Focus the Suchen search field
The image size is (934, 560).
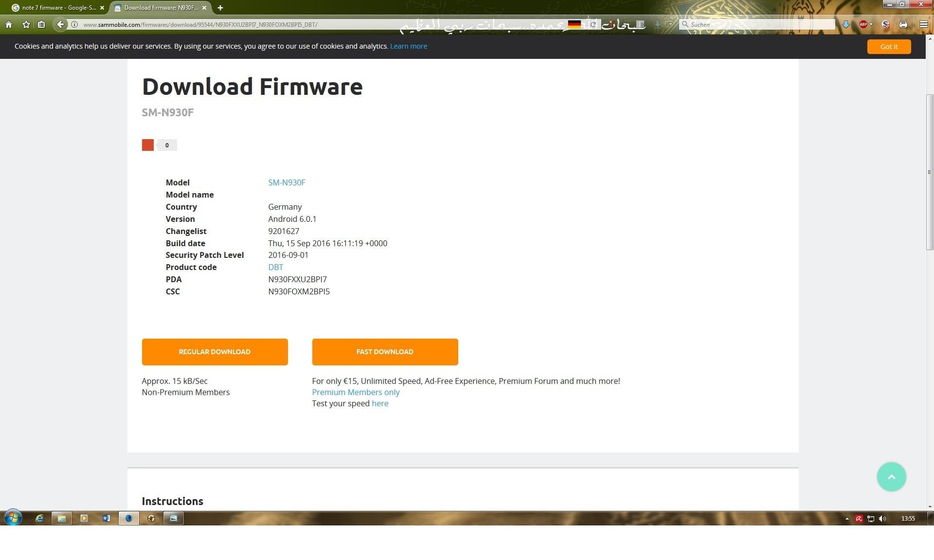[x=757, y=24]
